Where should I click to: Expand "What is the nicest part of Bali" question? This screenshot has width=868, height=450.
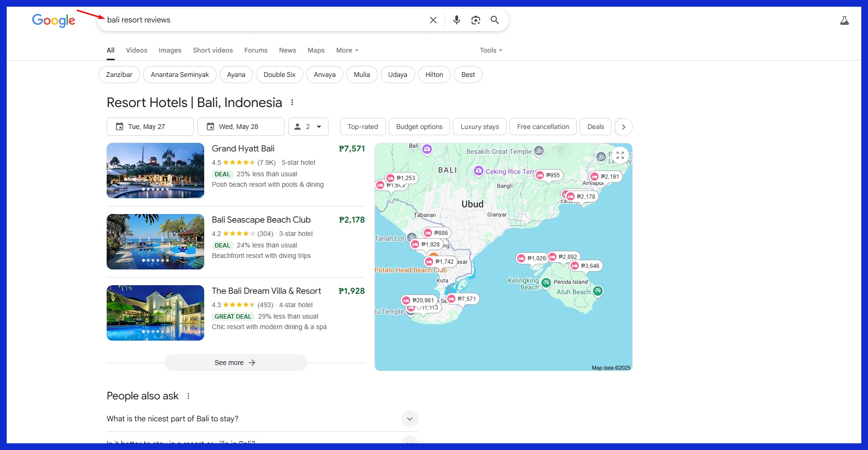click(x=409, y=419)
